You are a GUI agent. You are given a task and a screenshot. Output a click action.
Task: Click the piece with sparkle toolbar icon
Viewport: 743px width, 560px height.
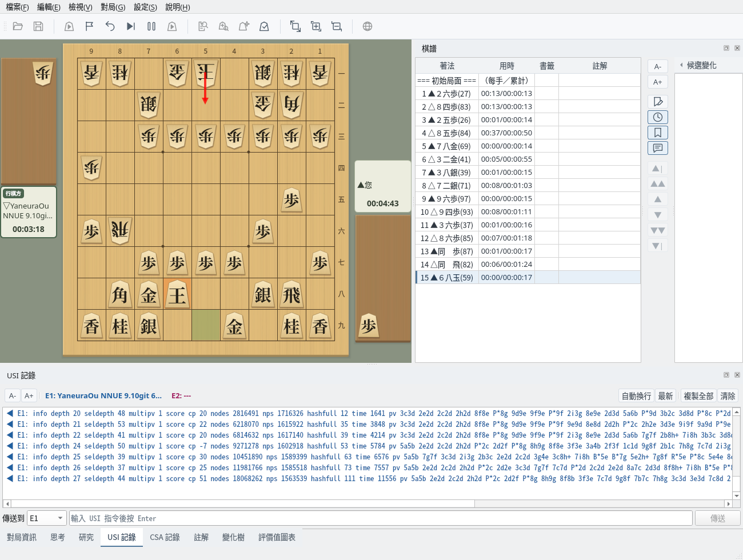click(x=243, y=26)
